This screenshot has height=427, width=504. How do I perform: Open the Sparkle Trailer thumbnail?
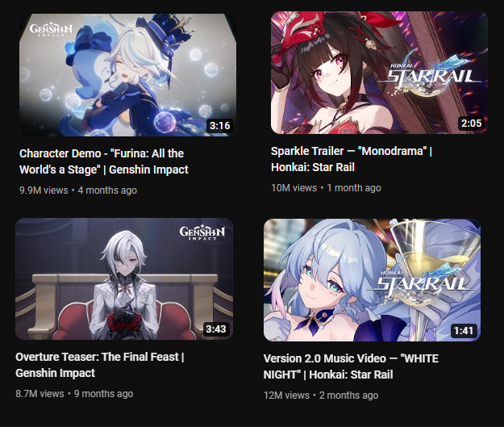[x=379, y=73]
